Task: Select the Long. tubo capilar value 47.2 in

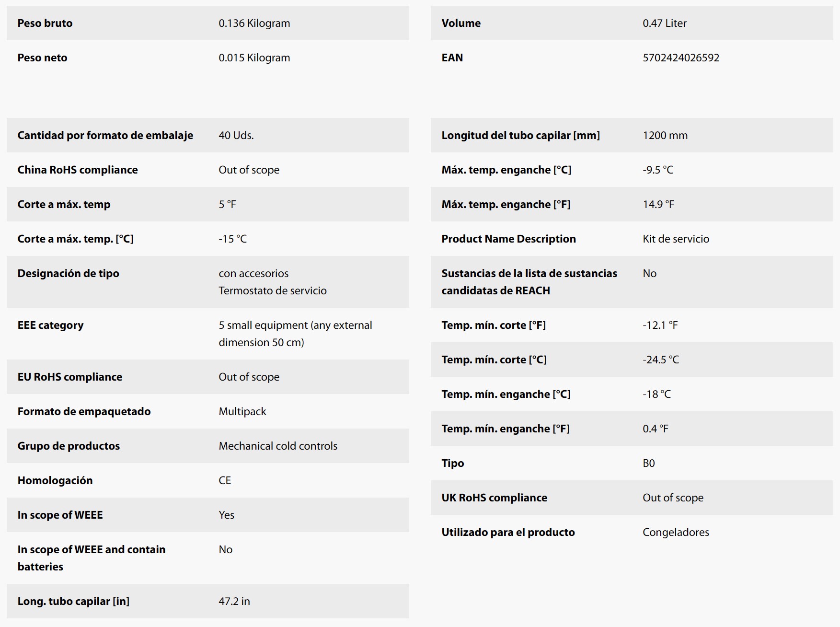Action: tap(234, 601)
